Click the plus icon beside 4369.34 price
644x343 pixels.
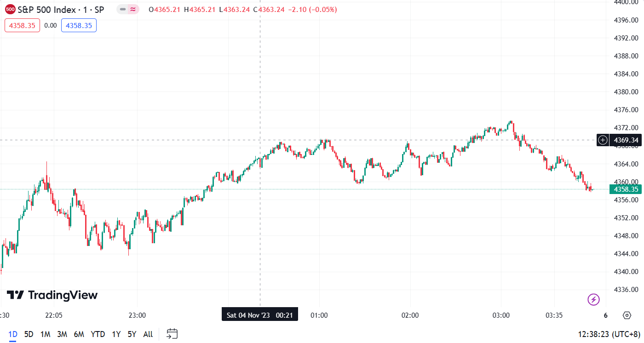[x=603, y=140]
